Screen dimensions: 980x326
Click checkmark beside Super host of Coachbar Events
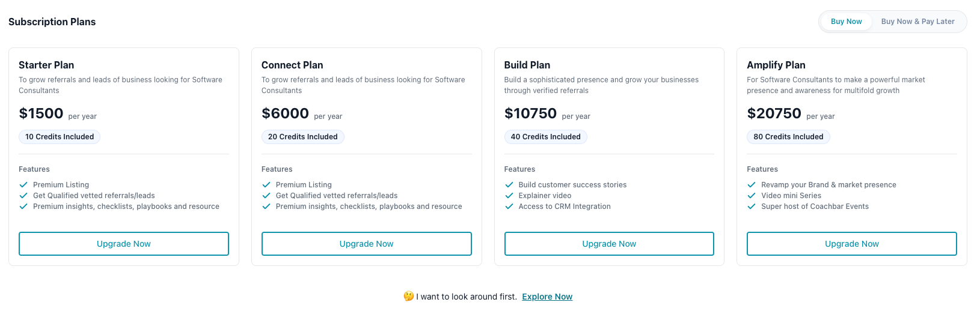pyautogui.click(x=752, y=207)
